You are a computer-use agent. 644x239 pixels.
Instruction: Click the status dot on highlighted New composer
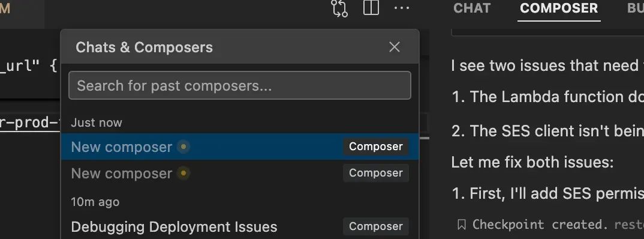(x=183, y=147)
